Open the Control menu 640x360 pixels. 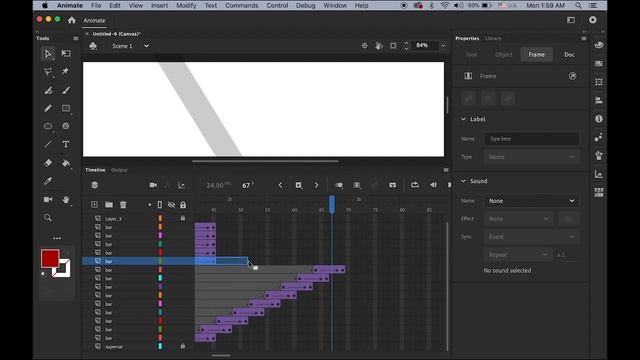coord(277,5)
